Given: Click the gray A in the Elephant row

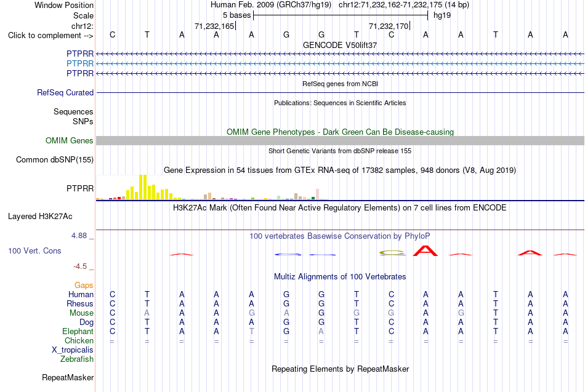Looking at the screenshot, I should [x=321, y=331].
